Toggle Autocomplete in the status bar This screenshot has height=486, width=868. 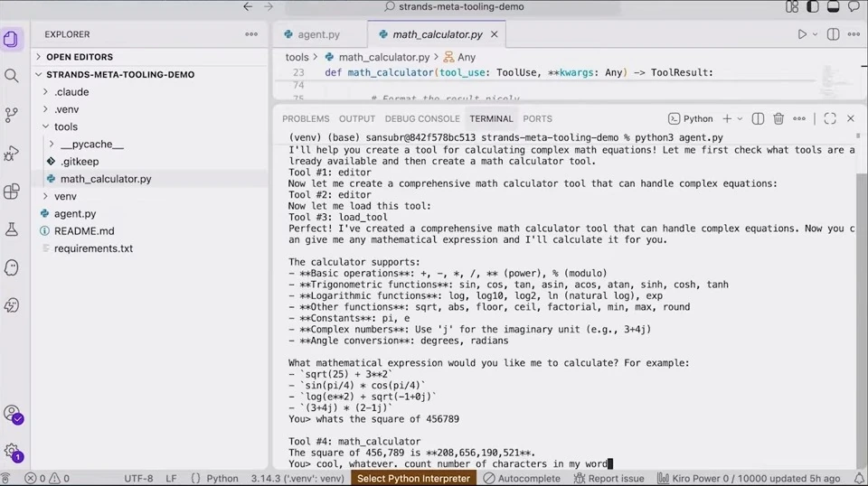pyautogui.click(x=522, y=478)
